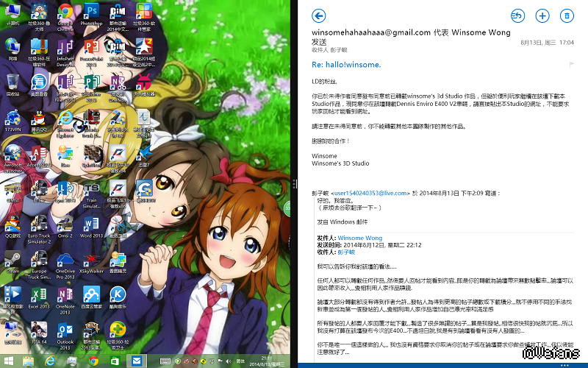Open Windows Store from the taskbar

[x=115, y=361]
